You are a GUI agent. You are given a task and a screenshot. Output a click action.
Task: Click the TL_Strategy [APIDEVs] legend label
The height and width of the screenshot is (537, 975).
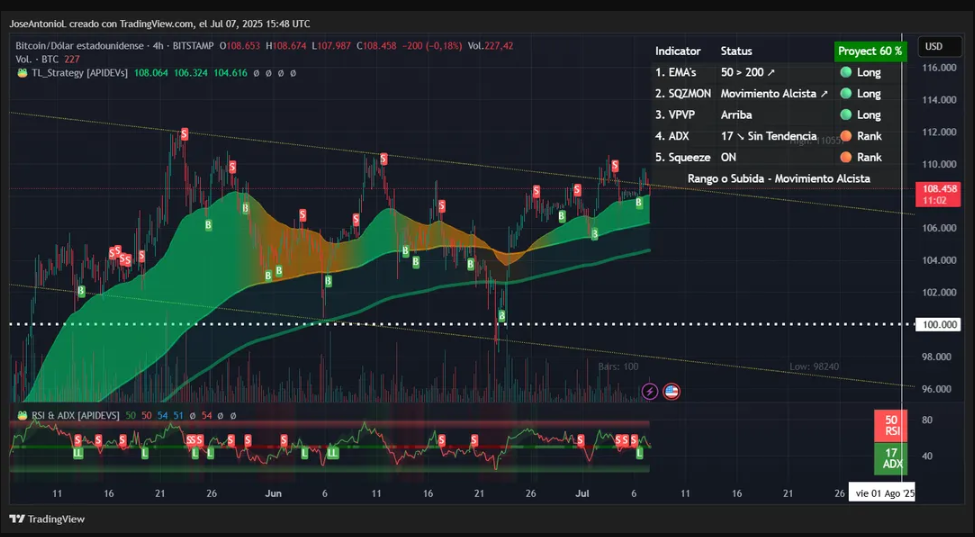80,73
